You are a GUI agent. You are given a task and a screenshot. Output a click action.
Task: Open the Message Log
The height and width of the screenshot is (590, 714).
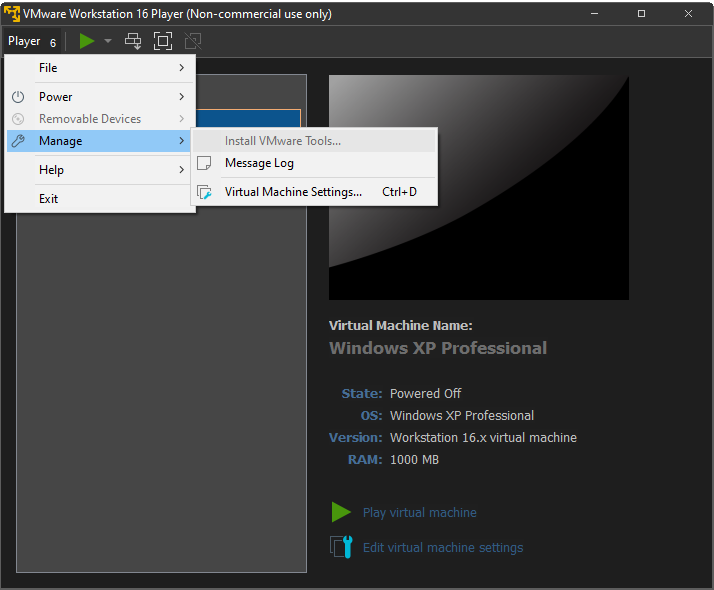tap(314, 163)
